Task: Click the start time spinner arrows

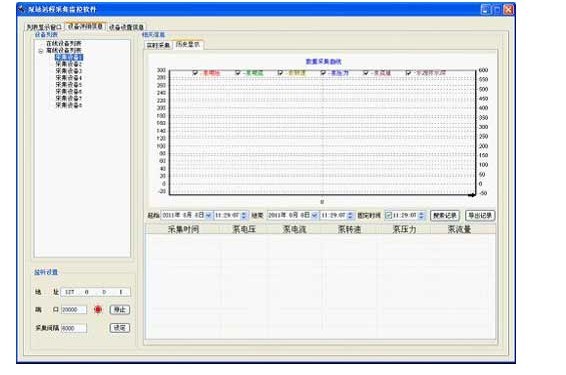Action: (x=244, y=215)
